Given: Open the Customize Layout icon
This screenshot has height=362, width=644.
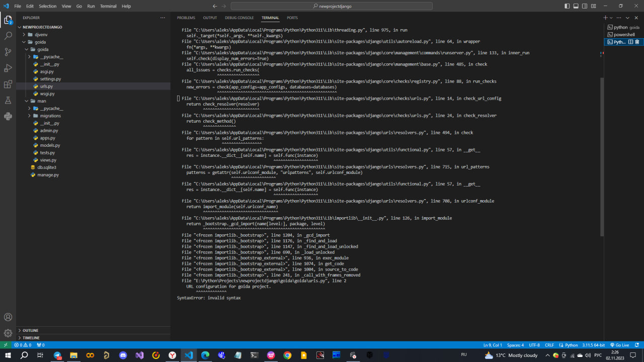Looking at the screenshot, I should (x=594, y=6).
